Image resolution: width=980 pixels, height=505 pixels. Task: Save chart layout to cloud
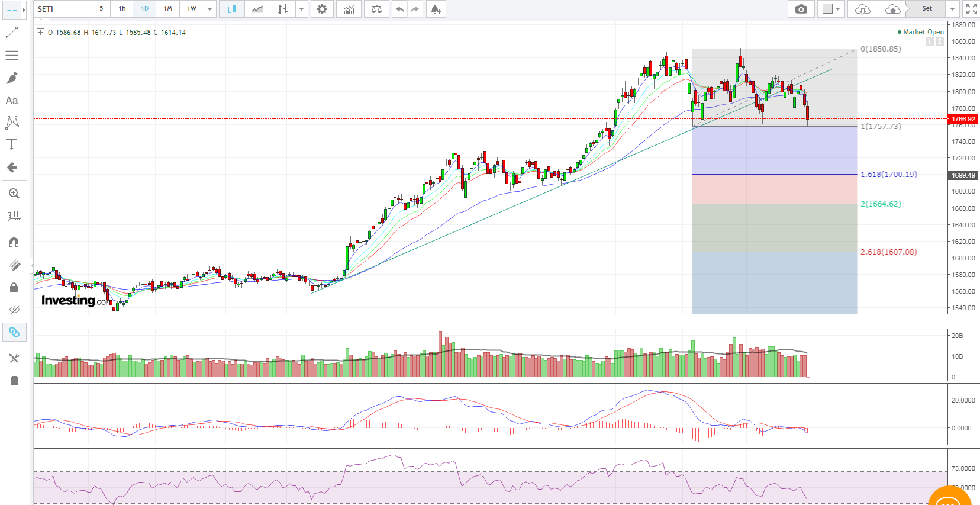click(892, 9)
